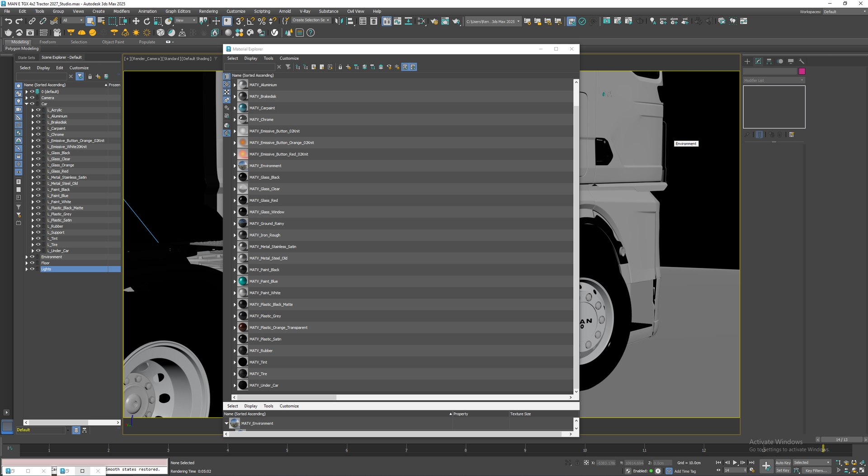Viewport: 868px width, 476px height.
Task: Toggle visibility eye of Floor layer
Action: (x=32, y=263)
